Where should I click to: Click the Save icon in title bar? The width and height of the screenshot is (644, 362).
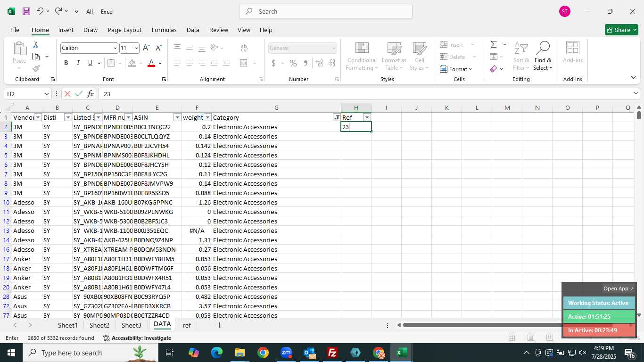tap(26, 11)
